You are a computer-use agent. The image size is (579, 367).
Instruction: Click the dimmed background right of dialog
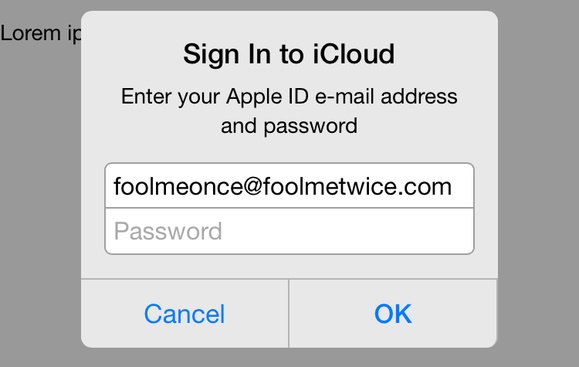pos(538,184)
